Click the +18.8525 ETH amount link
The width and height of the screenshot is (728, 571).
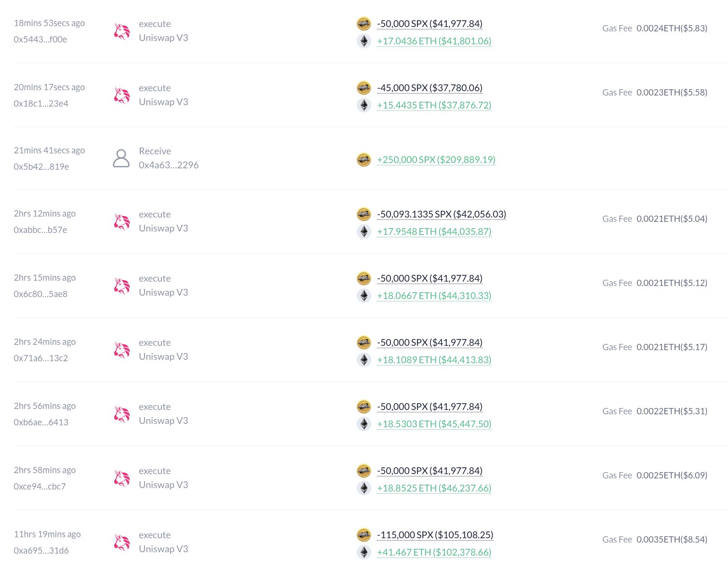(433, 488)
